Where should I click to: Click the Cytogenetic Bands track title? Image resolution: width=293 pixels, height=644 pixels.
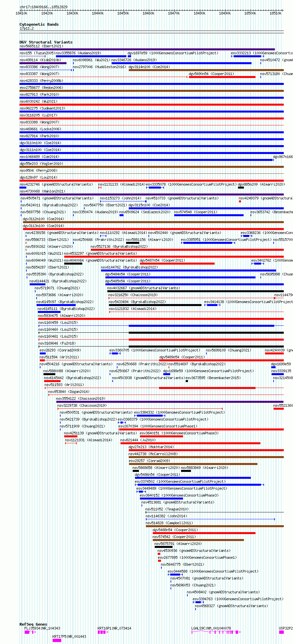point(39,24)
